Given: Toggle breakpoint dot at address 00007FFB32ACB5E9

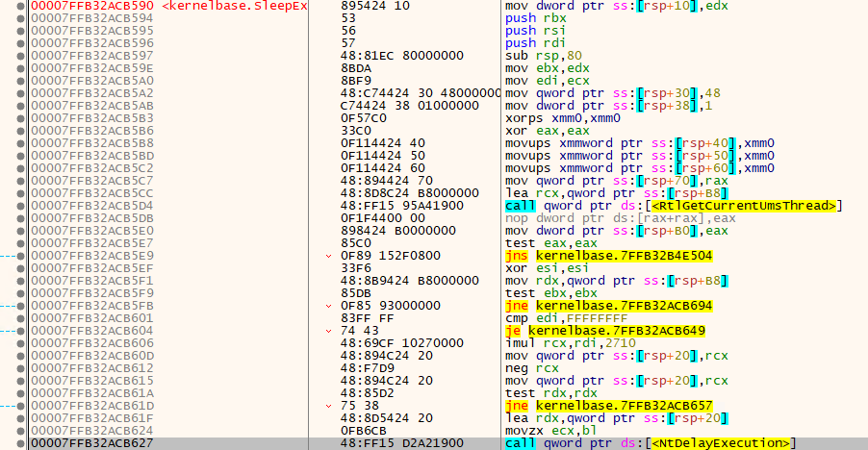Looking at the screenshot, I should point(21,256).
